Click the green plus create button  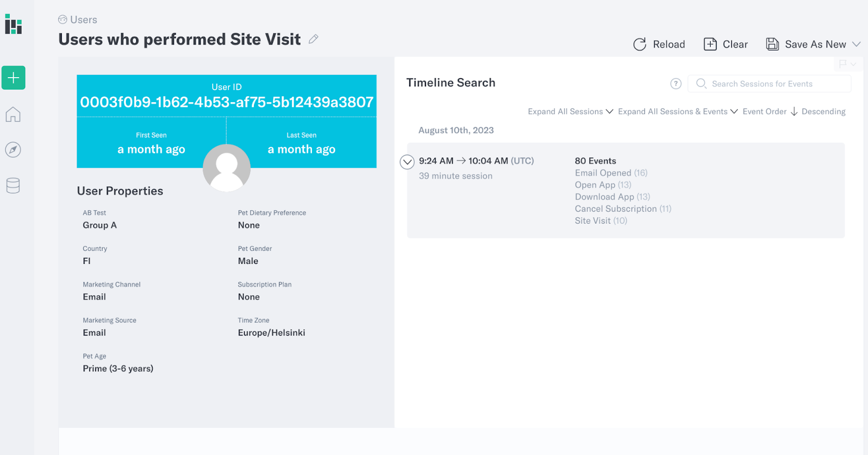[14, 78]
